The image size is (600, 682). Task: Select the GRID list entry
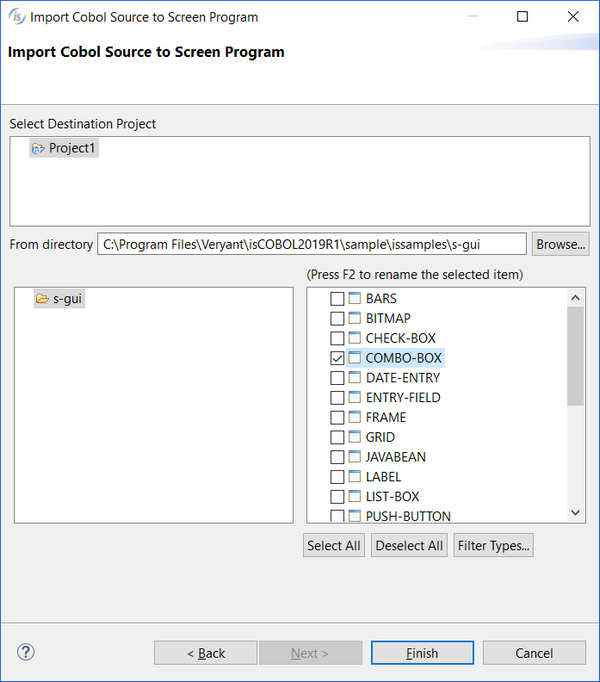pyautogui.click(x=380, y=437)
